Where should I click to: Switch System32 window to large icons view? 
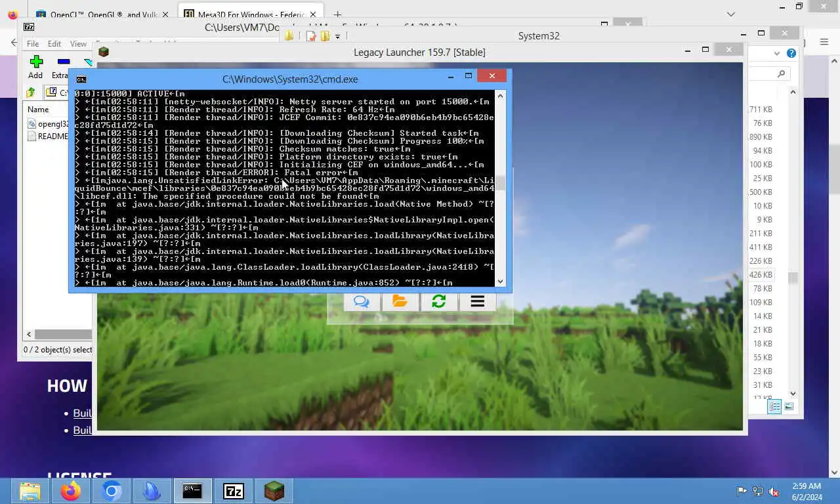[789, 407]
